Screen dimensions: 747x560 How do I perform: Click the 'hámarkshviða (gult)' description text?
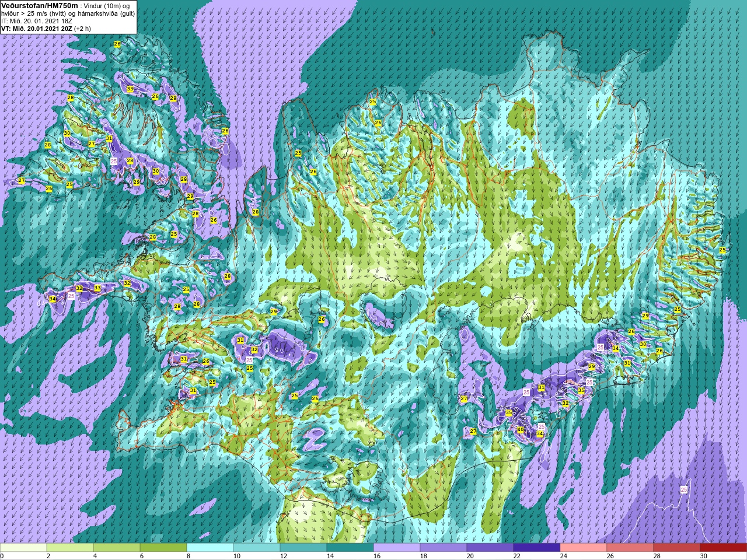107,13
